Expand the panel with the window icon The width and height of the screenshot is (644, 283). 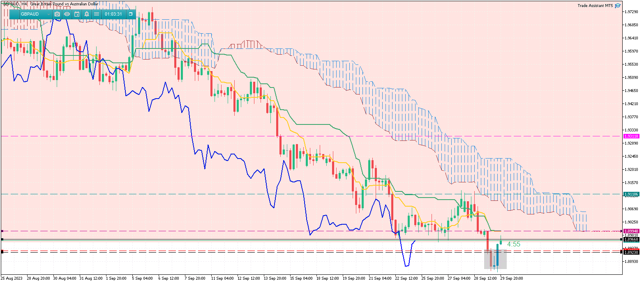pos(131,14)
